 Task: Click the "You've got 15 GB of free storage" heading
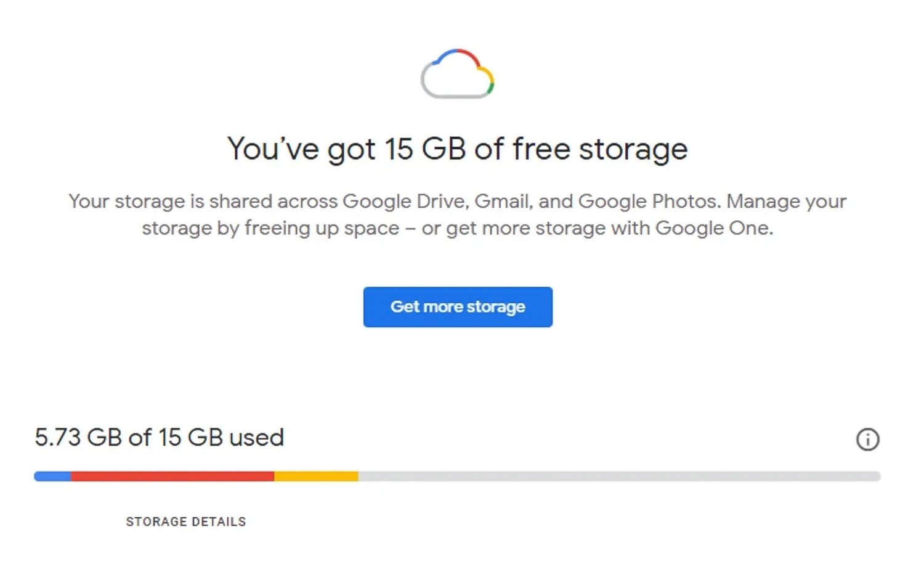click(457, 149)
